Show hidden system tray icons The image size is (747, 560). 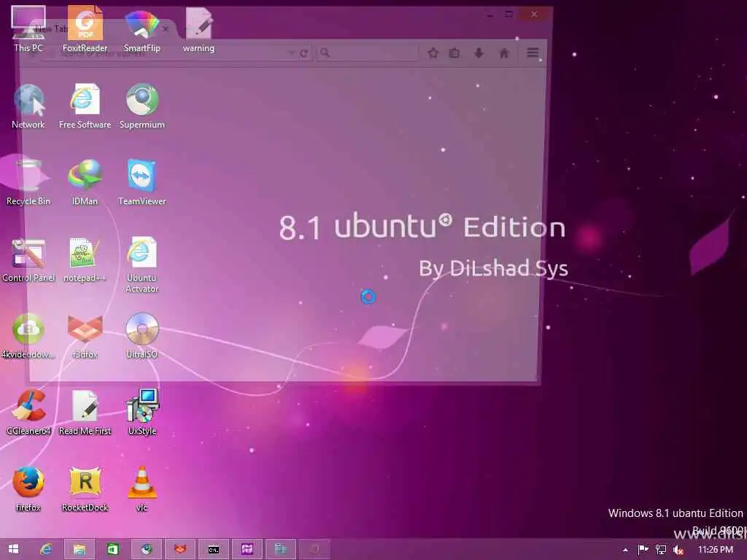pyautogui.click(x=625, y=550)
